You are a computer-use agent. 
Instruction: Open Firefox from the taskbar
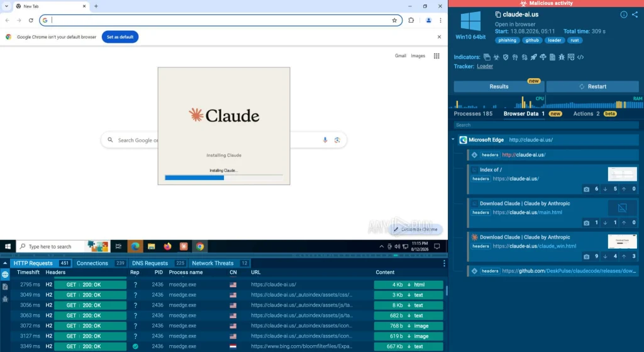coord(167,246)
